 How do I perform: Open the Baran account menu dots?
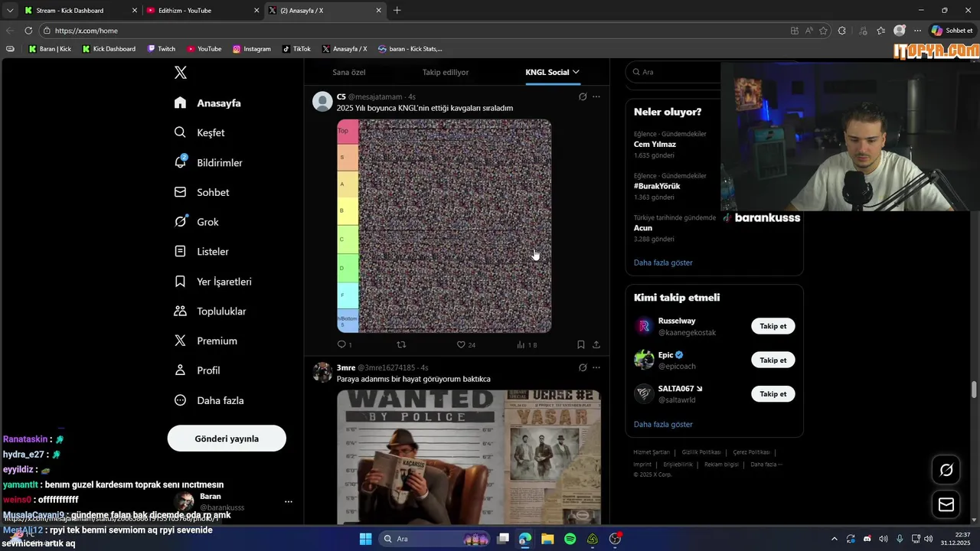click(x=289, y=502)
